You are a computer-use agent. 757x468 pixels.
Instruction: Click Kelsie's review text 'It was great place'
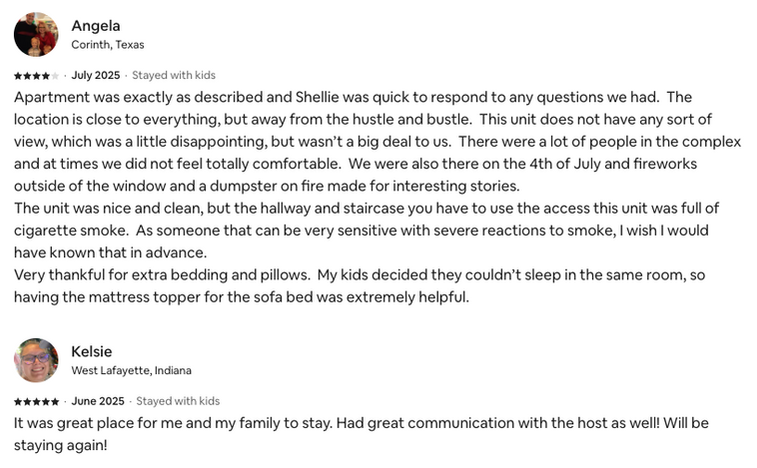(80, 423)
